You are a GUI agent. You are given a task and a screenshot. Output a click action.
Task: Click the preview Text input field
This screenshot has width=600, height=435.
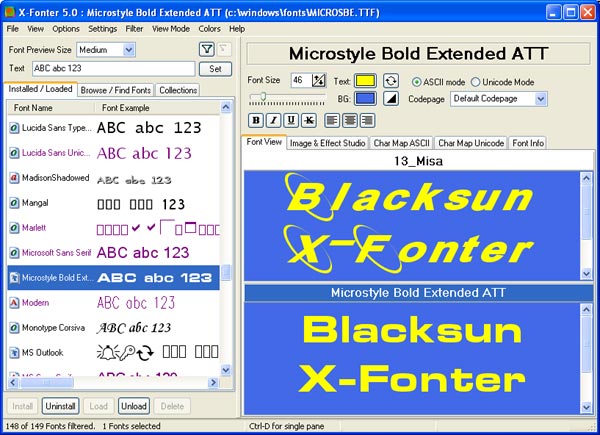114,68
